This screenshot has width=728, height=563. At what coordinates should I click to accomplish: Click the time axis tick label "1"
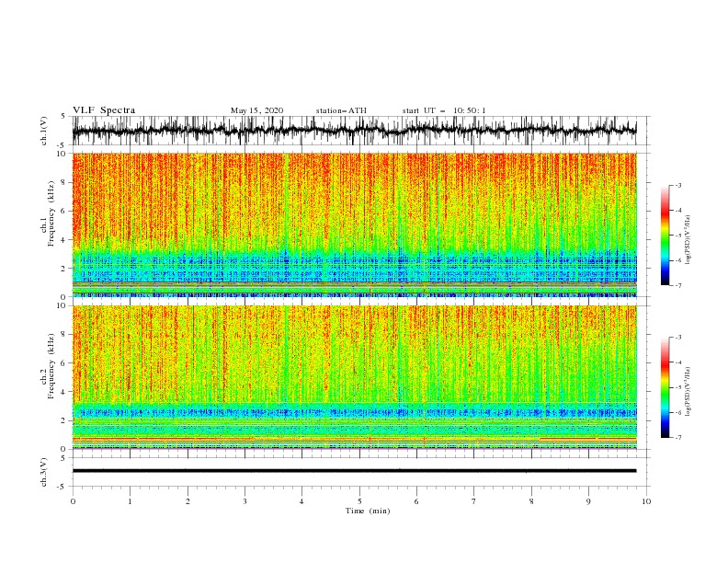(x=130, y=501)
